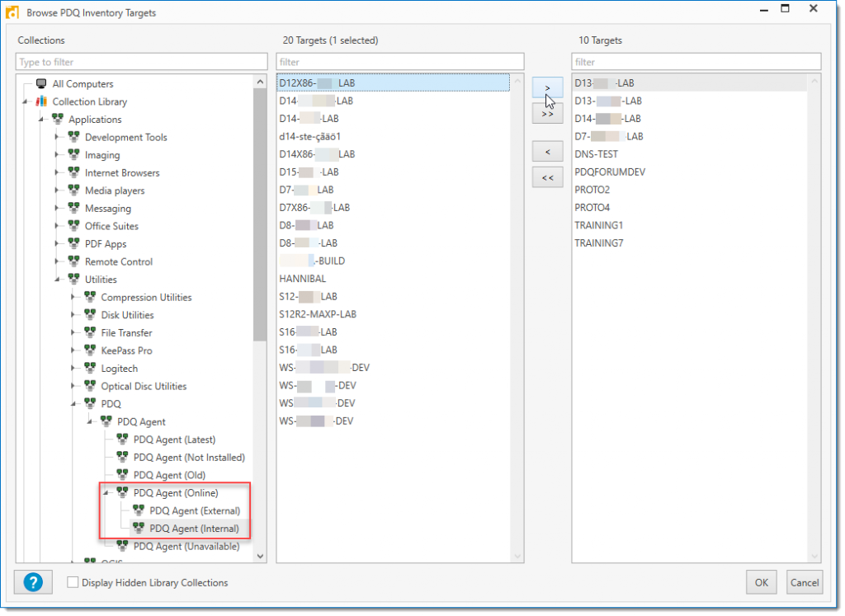Click the File Transfer collection icon

pos(90,332)
